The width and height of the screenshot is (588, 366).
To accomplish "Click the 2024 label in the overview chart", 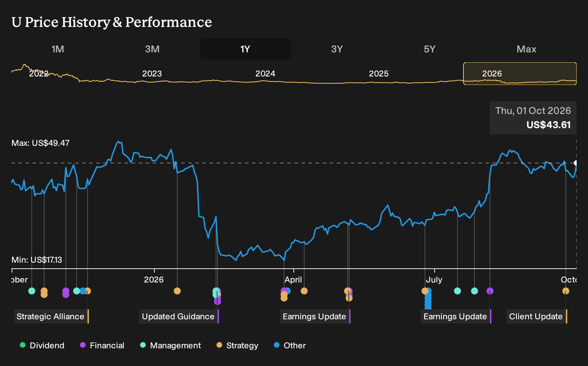I will 265,74.
